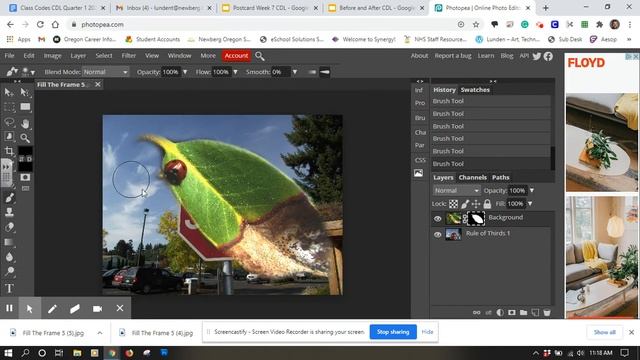The width and height of the screenshot is (640, 360).
Task: Pause the Screencastify recording
Action: pos(9,308)
